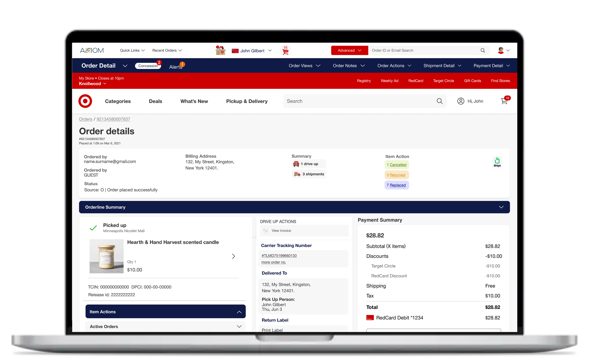This screenshot has width=589, height=364.
Task: Click the magnifier in Order ID search
Action: pos(483,50)
